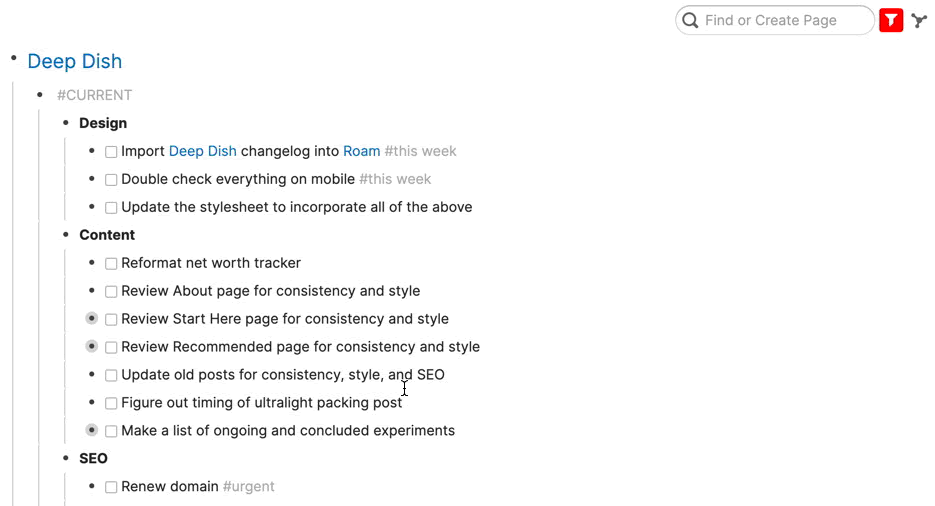This screenshot has height=506, width=935.
Task: Zoom into the Design bullet point
Action: tap(66, 123)
